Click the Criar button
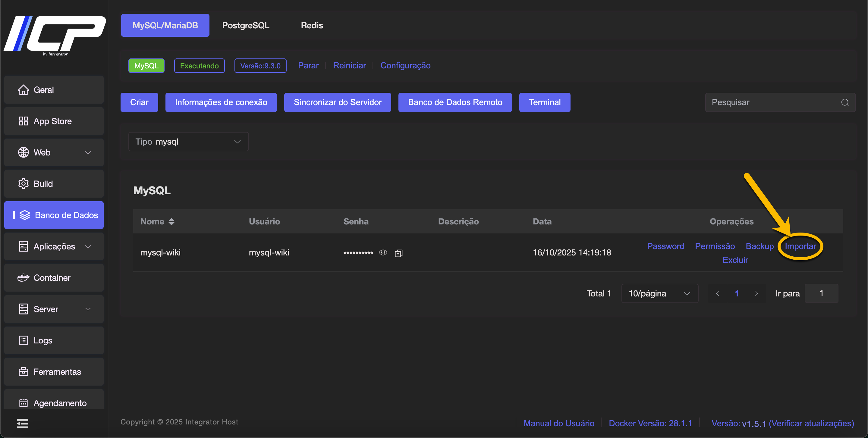 click(139, 102)
